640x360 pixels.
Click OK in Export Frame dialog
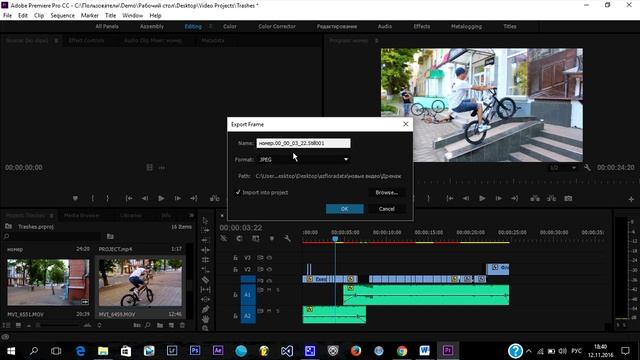point(344,209)
